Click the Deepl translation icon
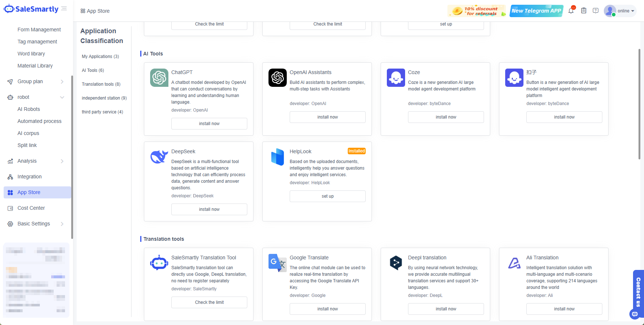The image size is (644, 325). 396,263
